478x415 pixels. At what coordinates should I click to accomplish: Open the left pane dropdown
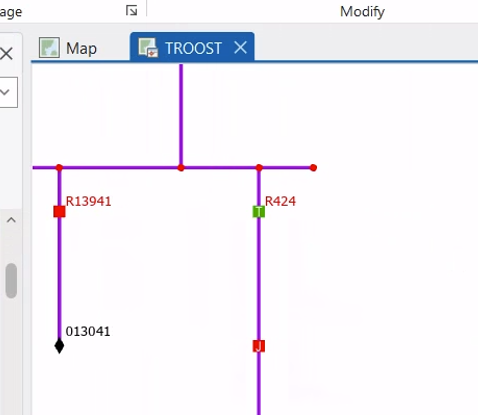(6, 92)
